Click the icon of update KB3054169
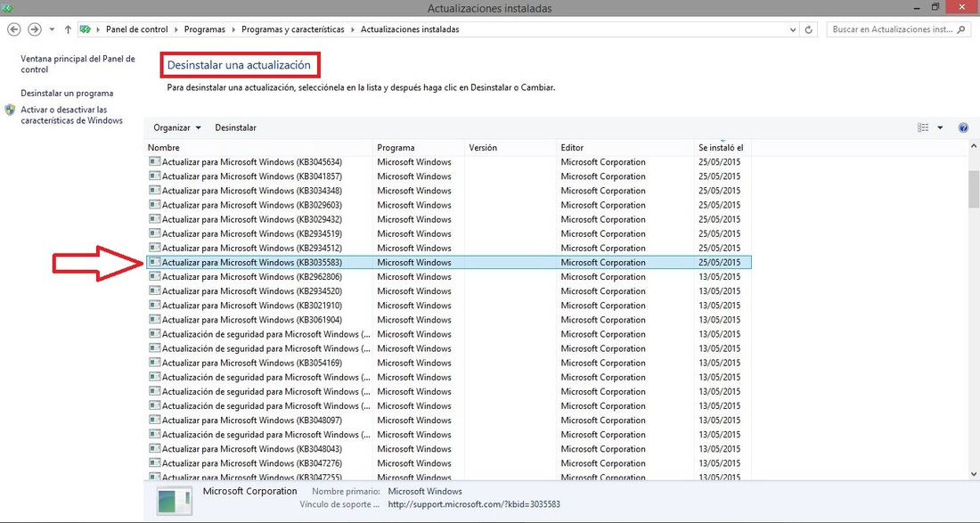This screenshot has height=523, width=980. [x=154, y=363]
